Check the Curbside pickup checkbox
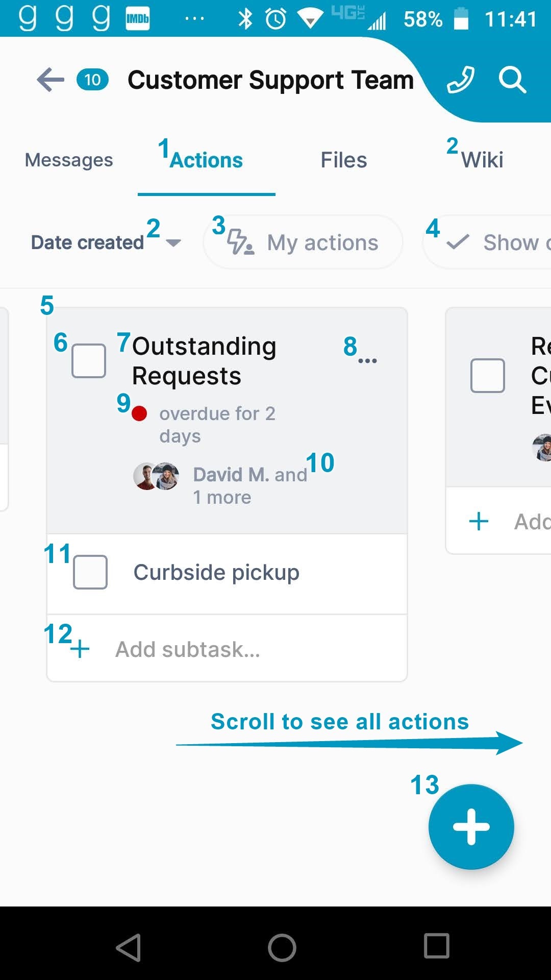Image resolution: width=551 pixels, height=980 pixels. tap(90, 572)
